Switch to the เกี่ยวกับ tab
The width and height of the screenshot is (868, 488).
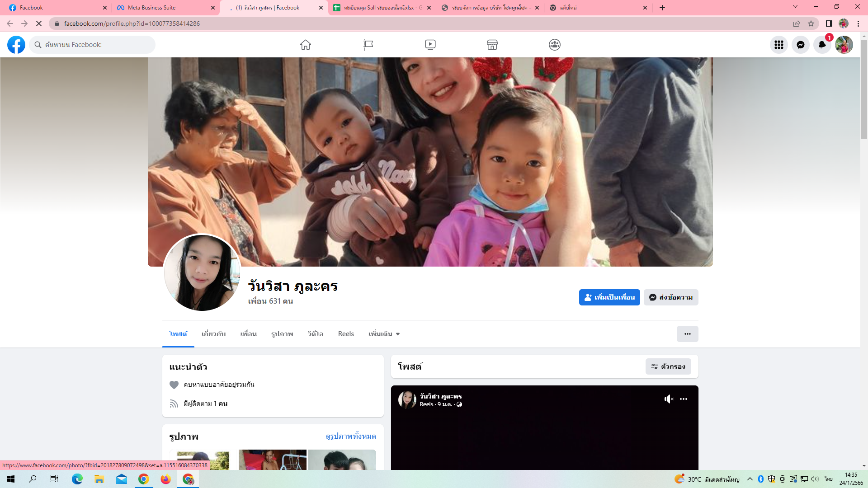(213, 334)
